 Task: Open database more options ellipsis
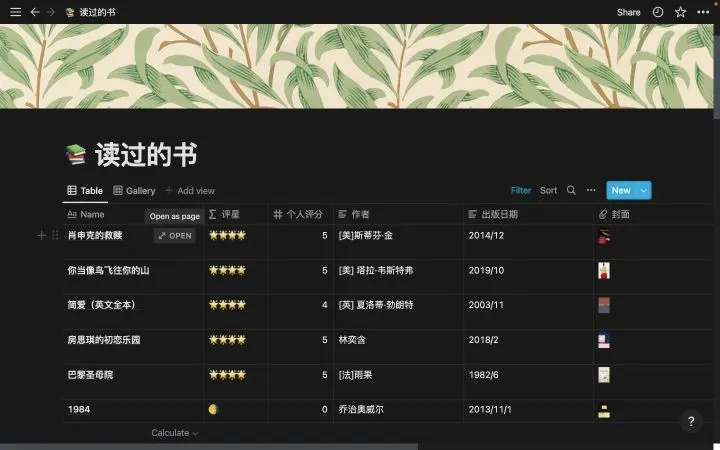tap(591, 190)
